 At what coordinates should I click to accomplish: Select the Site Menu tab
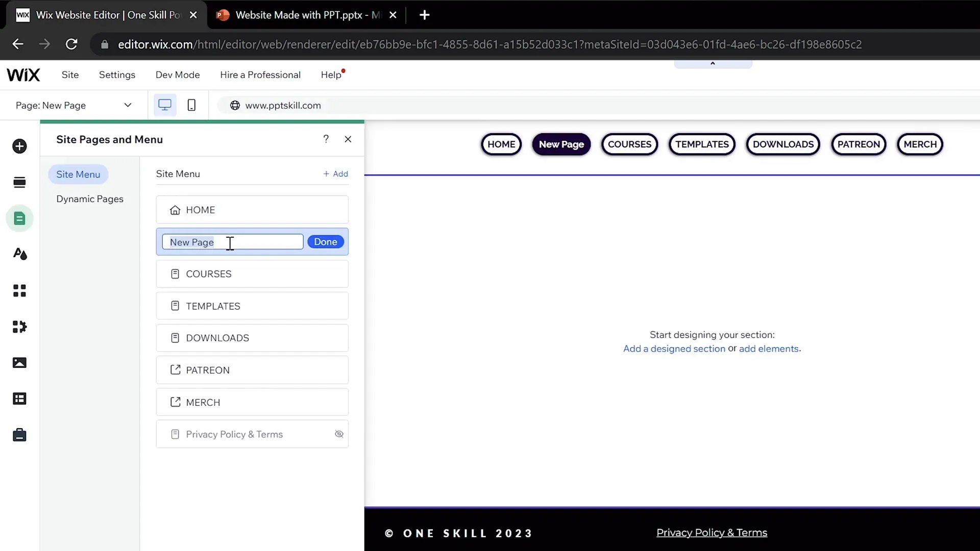tap(78, 174)
